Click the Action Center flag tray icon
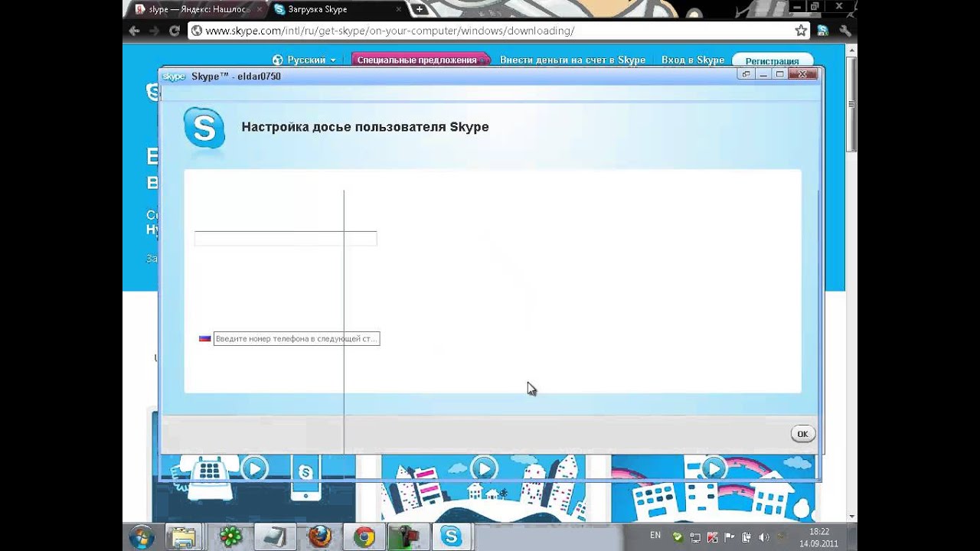980x551 pixels. click(729, 536)
